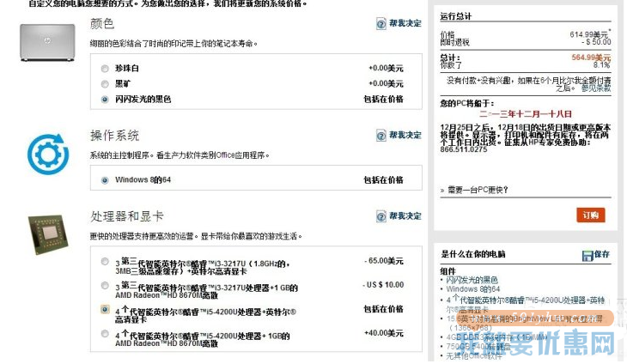Click the help icon next to 颜色 帮我决定
The width and height of the screenshot is (627, 364).
point(381,23)
